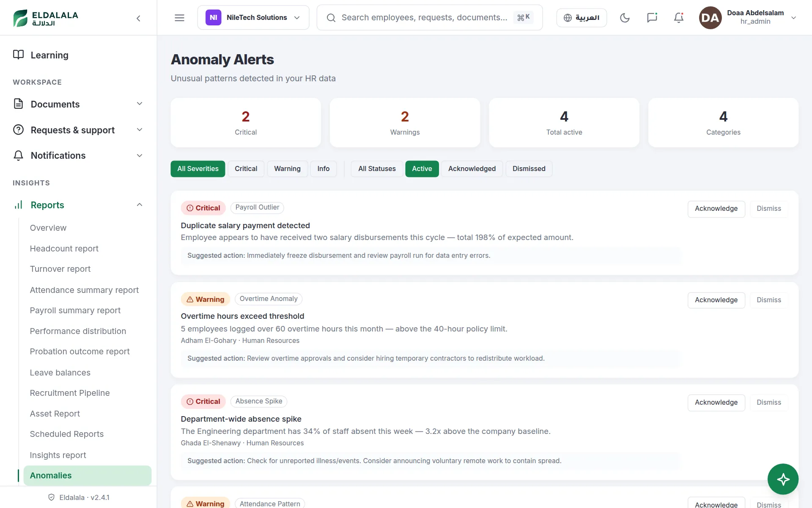Show Acknowledged alerts filter

click(x=472, y=169)
